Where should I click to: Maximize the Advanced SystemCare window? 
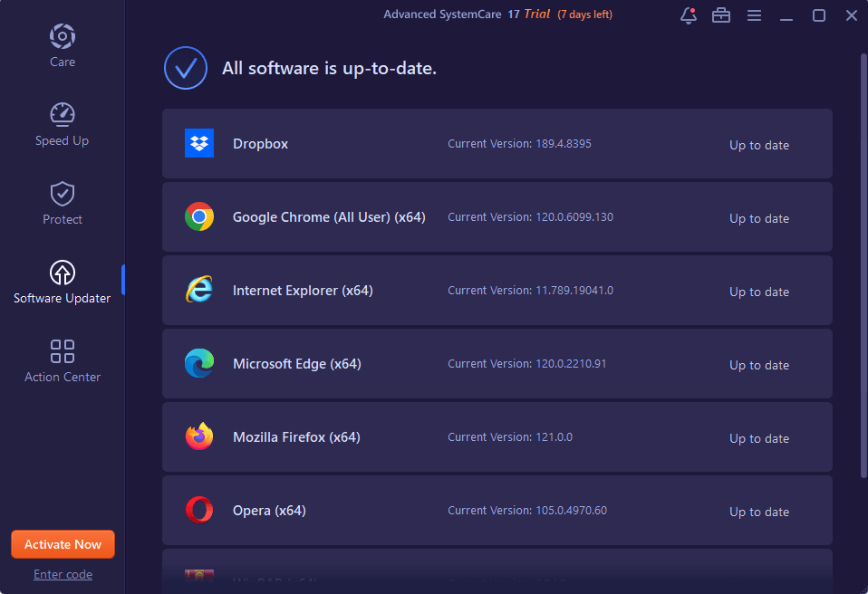[x=819, y=15]
